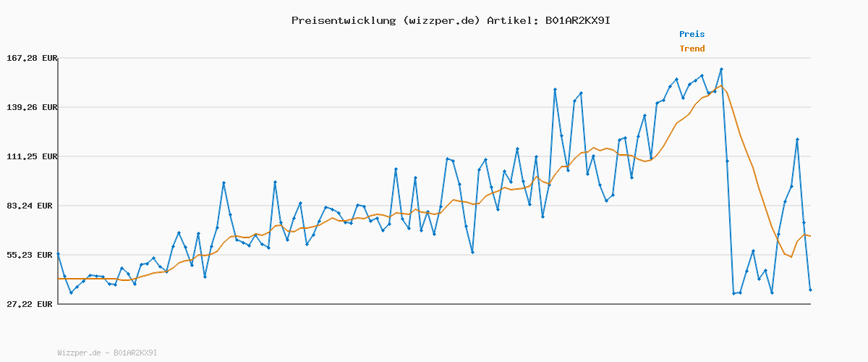Screen dimensions: 868x362
Task: Click the left start of the orange trend line
Action: pos(59,279)
